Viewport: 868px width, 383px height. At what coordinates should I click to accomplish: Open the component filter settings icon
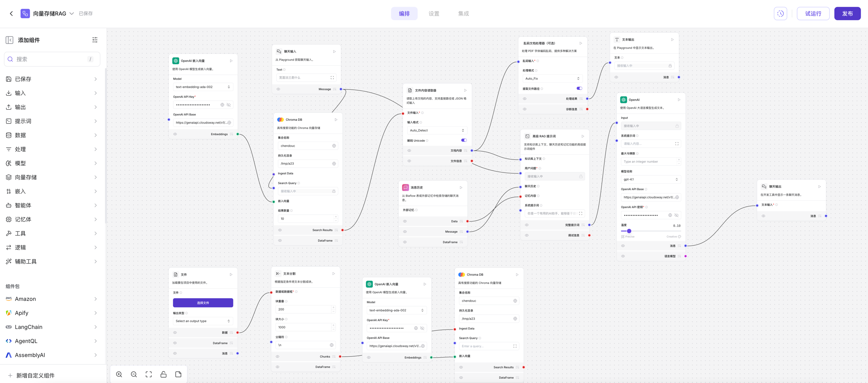(x=95, y=40)
